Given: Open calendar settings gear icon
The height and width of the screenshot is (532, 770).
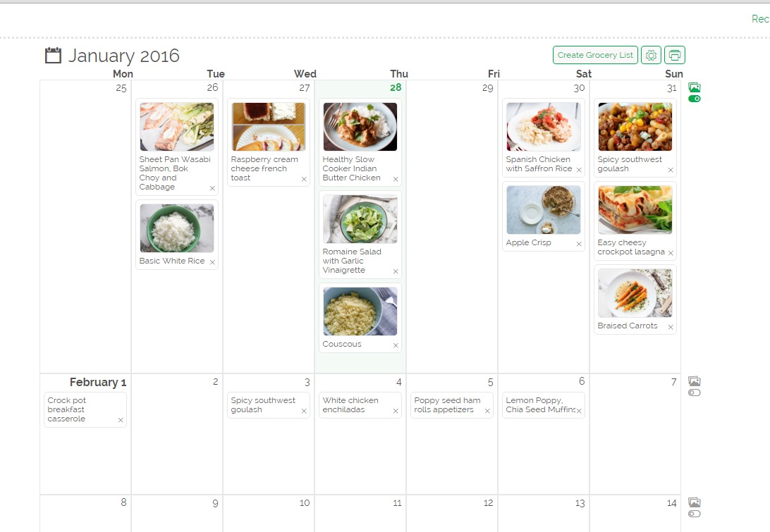Looking at the screenshot, I should (x=651, y=55).
